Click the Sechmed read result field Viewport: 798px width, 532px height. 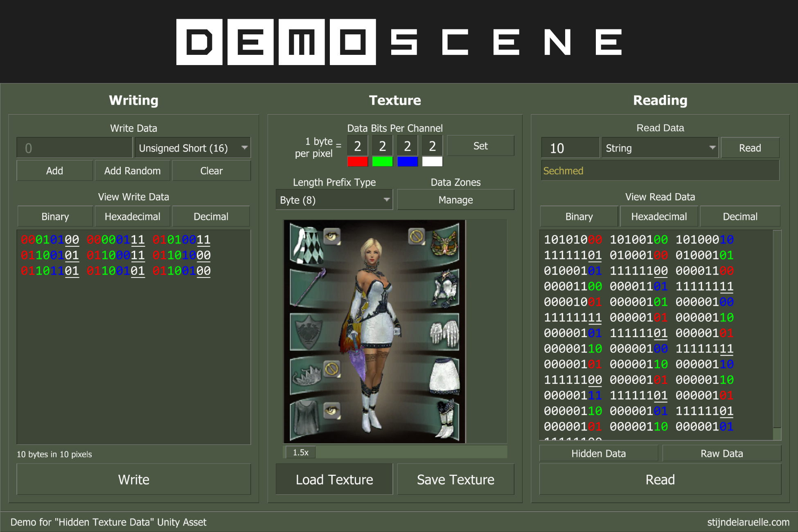(x=660, y=171)
